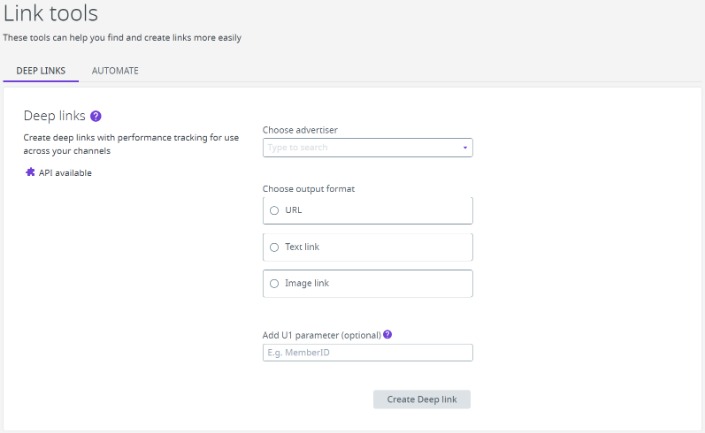
Task: Click the 'Text link' option label
Action: (x=303, y=247)
